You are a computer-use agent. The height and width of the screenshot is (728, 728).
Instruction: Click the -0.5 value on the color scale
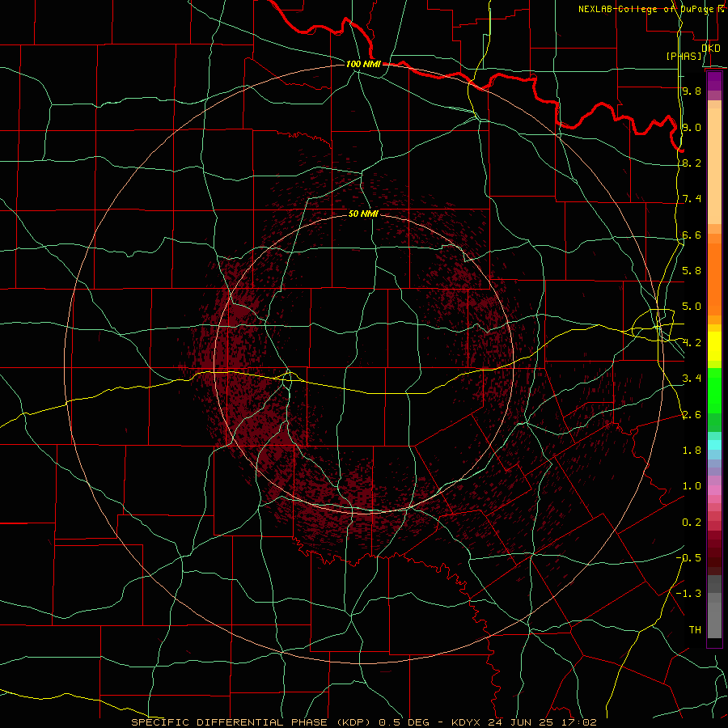[688, 558]
